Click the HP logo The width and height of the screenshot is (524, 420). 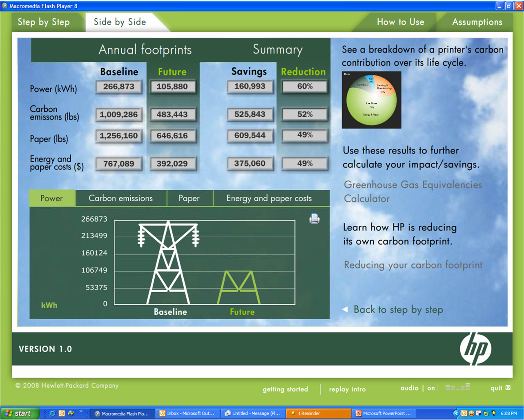476,349
